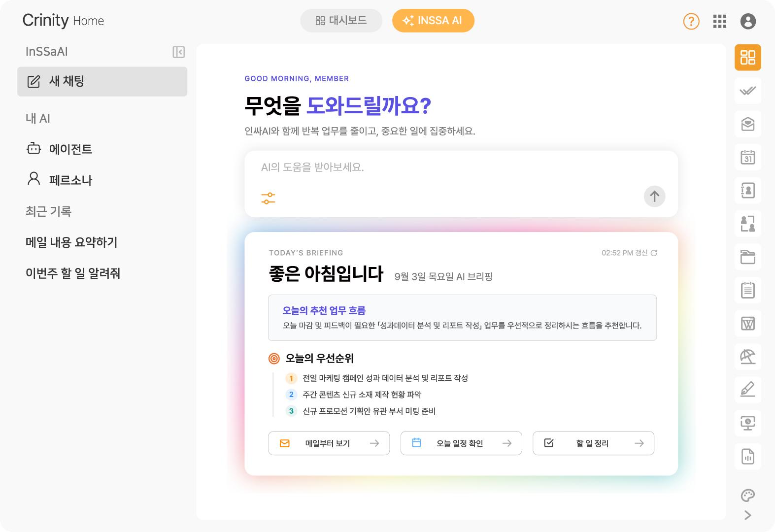Click the 오늘 일정 확인 button
This screenshot has width=775, height=532.
[x=461, y=443]
